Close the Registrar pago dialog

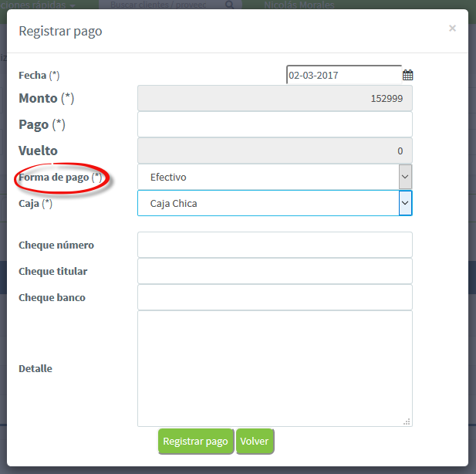coord(452,29)
